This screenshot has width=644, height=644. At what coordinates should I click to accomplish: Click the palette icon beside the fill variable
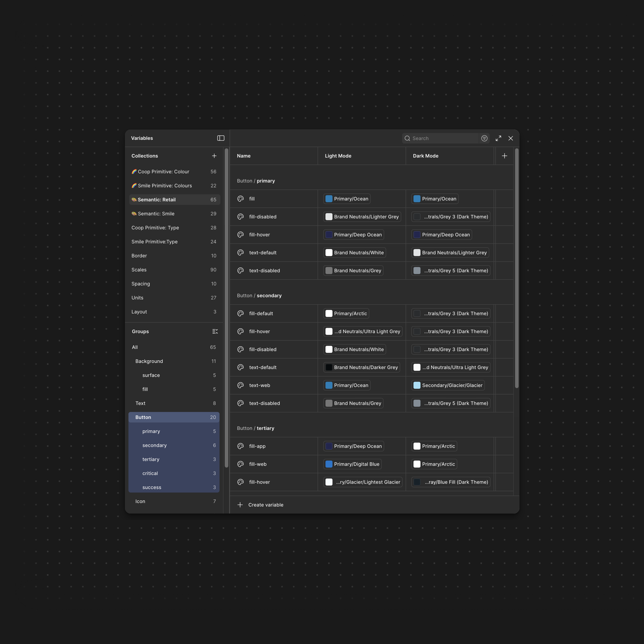pyautogui.click(x=240, y=199)
